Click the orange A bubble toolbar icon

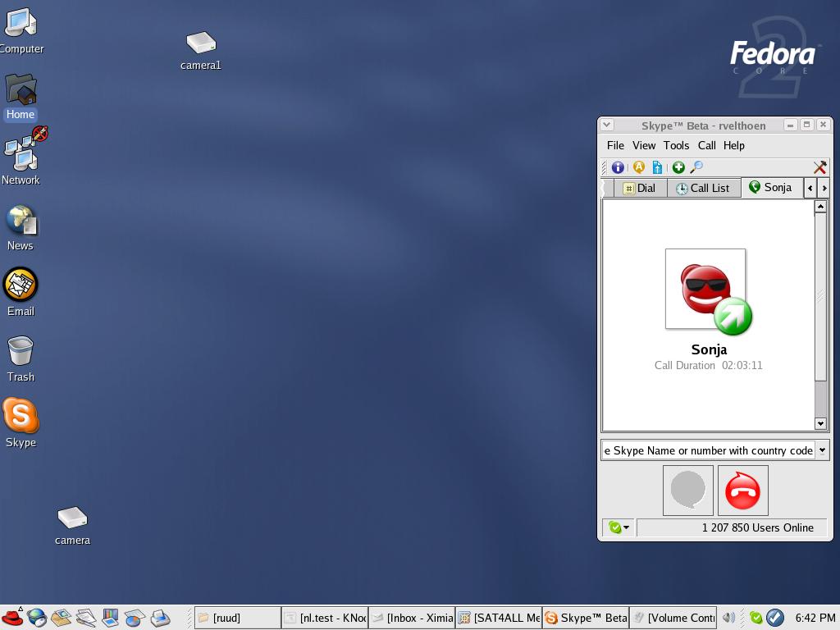coord(638,167)
